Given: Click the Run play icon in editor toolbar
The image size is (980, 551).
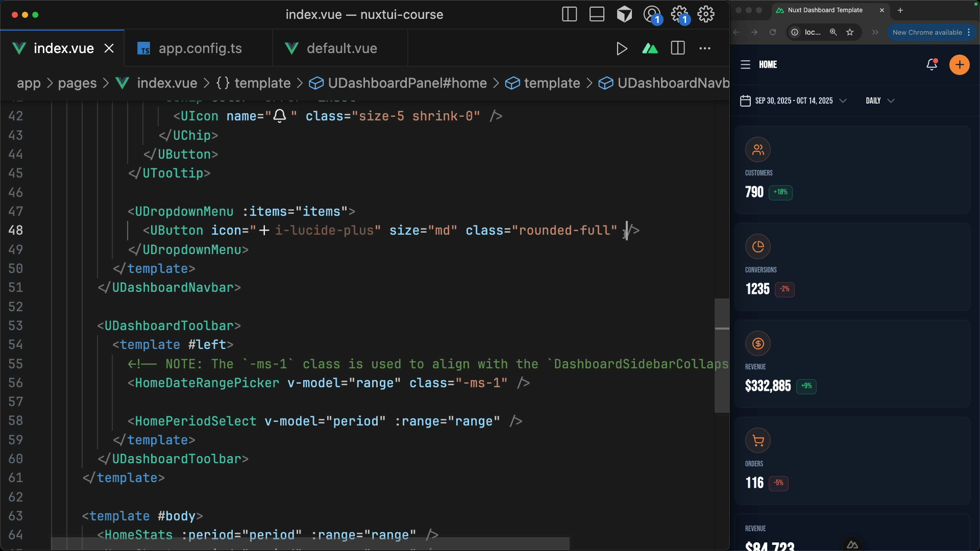Looking at the screenshot, I should pos(621,49).
